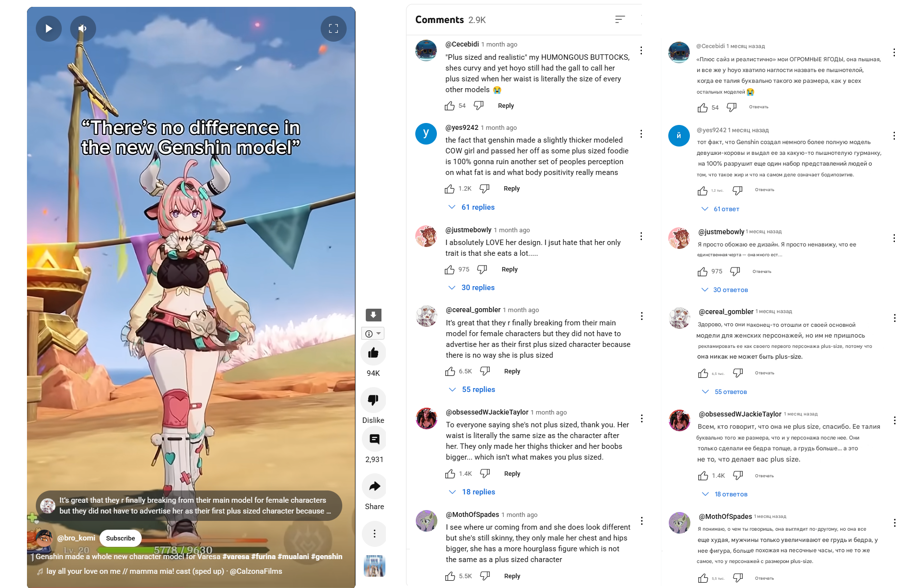
Task: Open action menu for @yes9242 English comment
Action: pos(641,134)
